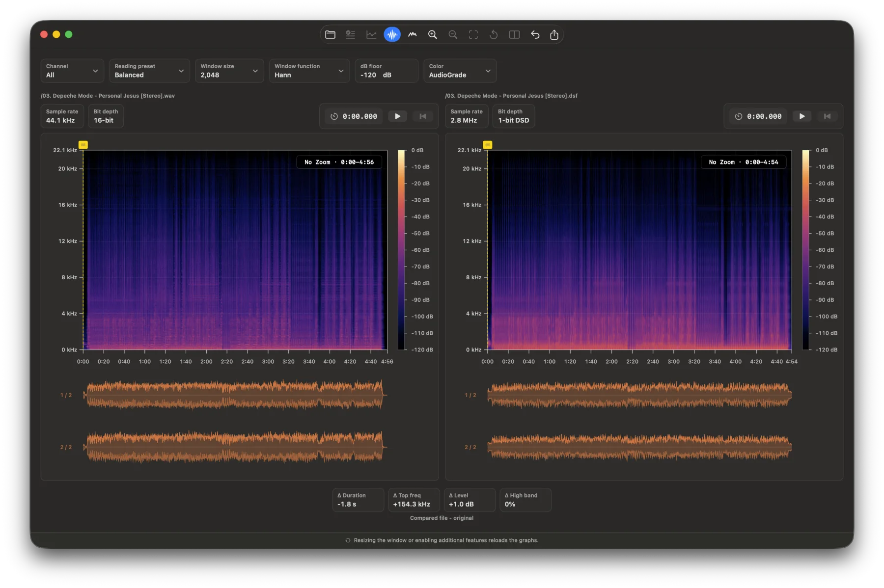Click the clock icon beside the .wav time

[334, 116]
